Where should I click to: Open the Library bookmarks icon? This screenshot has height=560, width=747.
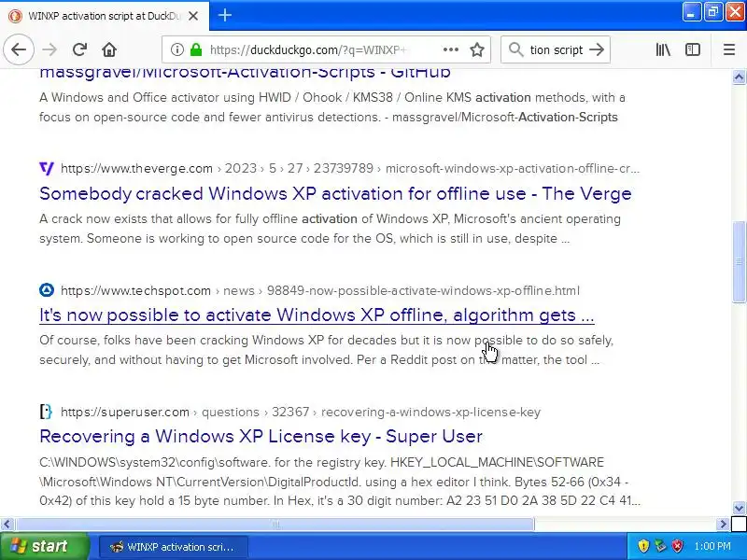(x=663, y=49)
